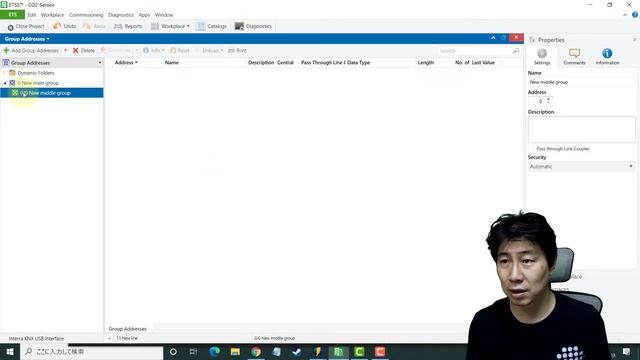The image size is (640, 360).
Task: Click the Redo toolbar button
Action: point(94,26)
